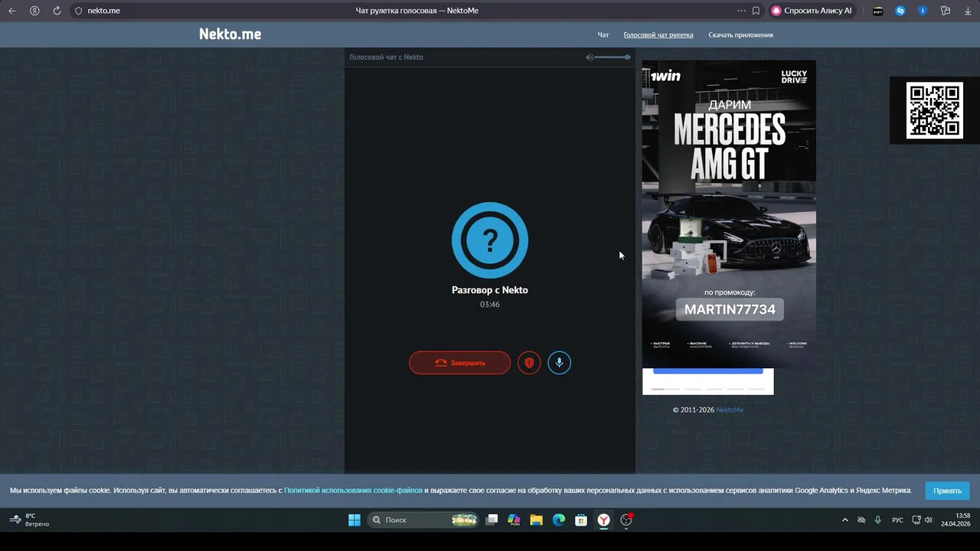Open Microsoft 365 app on the taskbar

514,520
